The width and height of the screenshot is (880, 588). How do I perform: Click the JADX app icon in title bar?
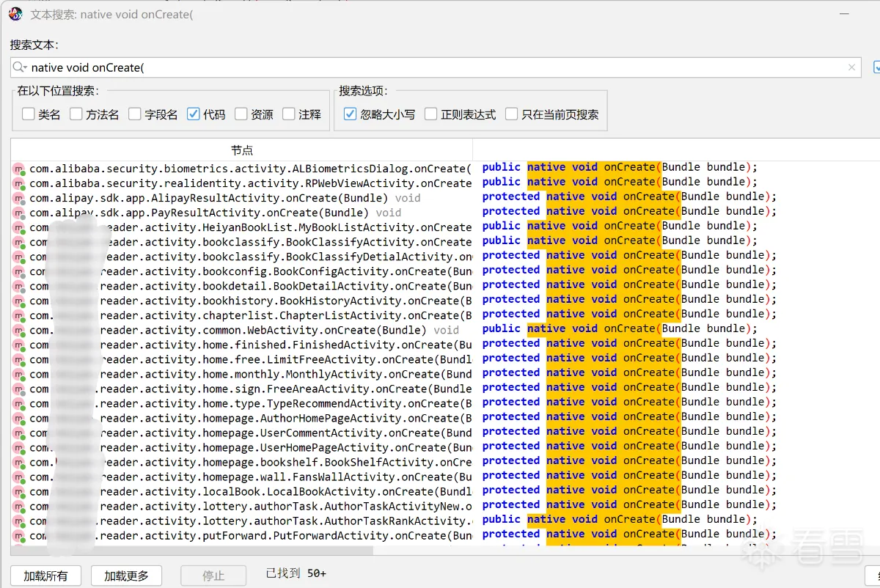[x=15, y=15]
